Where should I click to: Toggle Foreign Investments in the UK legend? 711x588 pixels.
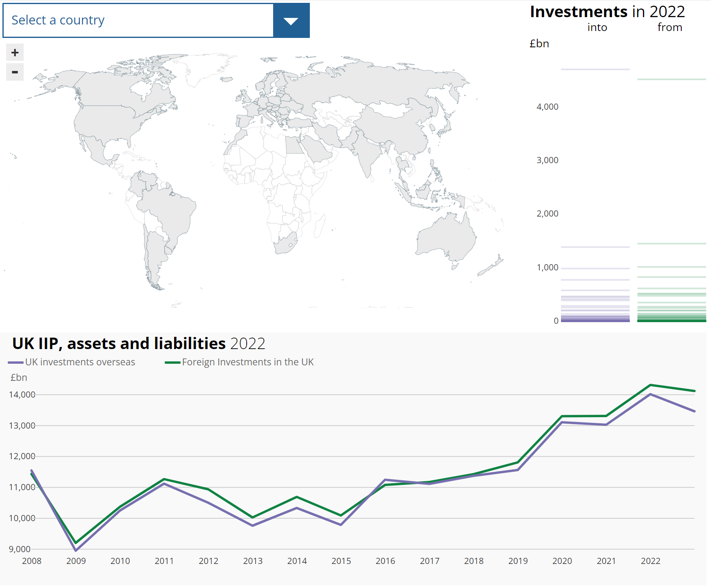point(240,362)
